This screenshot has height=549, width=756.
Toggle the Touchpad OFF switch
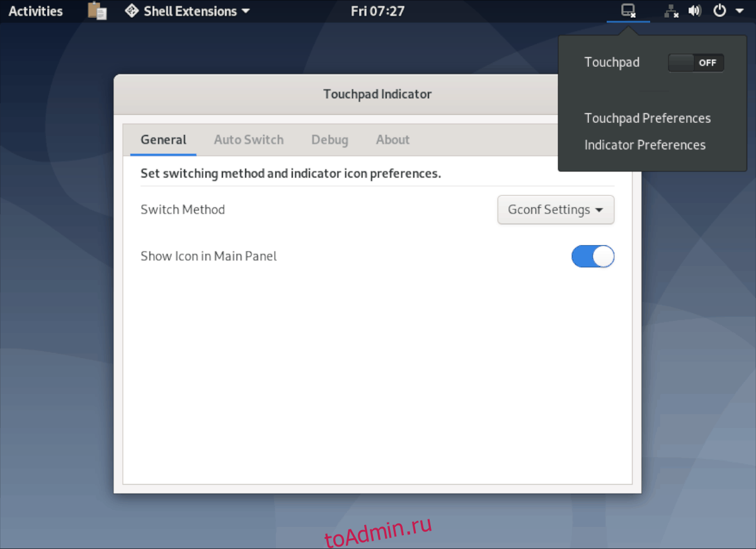click(x=696, y=62)
